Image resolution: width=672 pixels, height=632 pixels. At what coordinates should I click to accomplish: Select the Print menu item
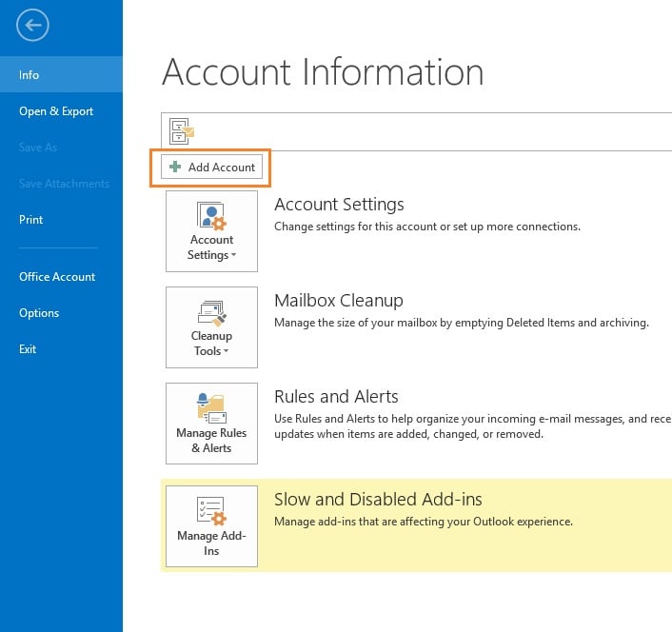point(61,219)
